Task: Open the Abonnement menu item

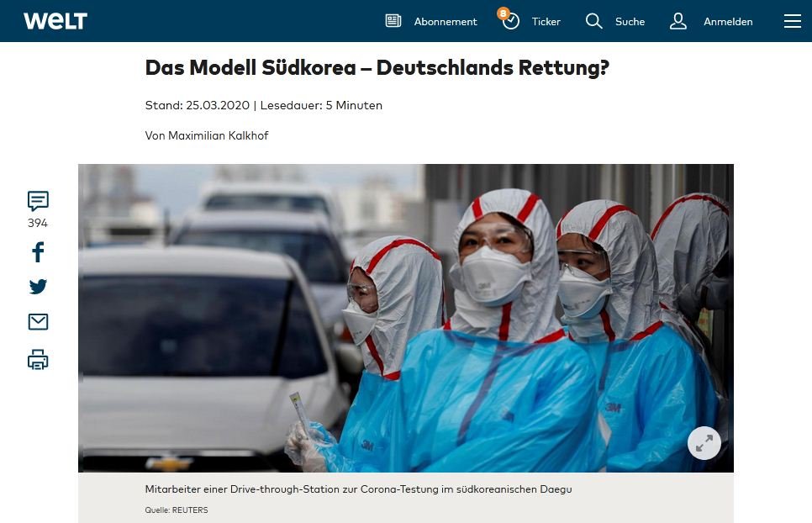Action: (x=446, y=22)
